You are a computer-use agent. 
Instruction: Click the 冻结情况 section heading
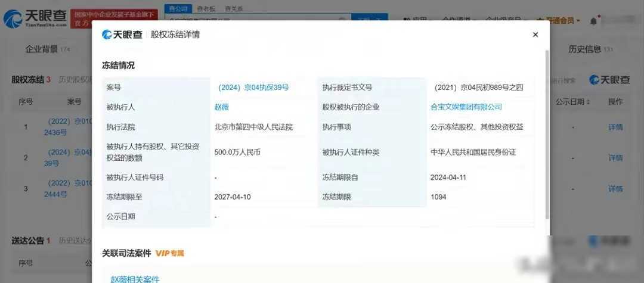(118, 66)
